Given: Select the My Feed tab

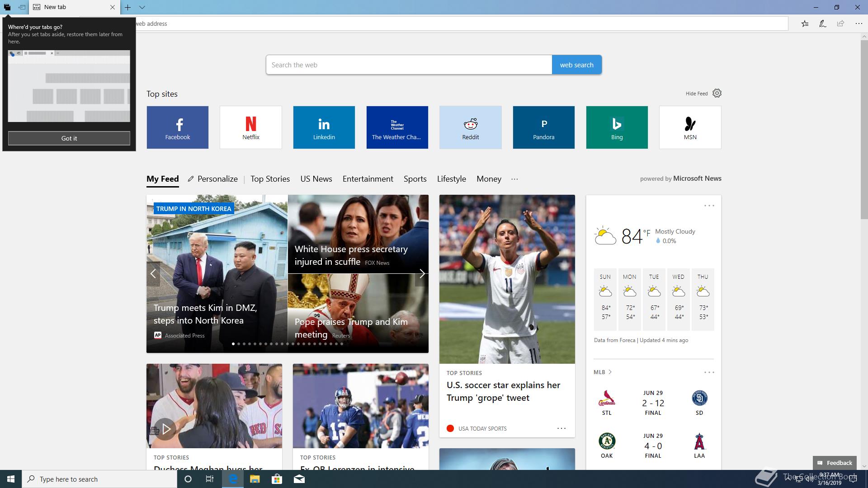Looking at the screenshot, I should pos(163,179).
